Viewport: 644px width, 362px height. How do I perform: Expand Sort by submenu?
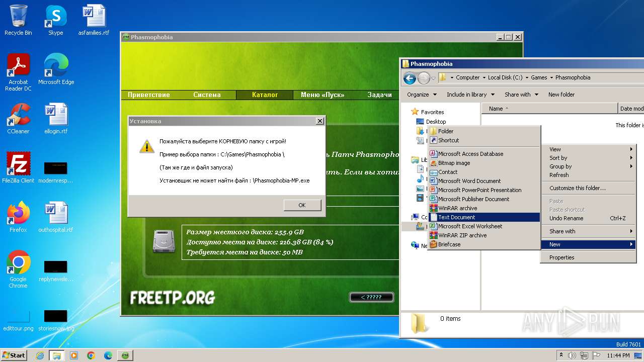click(588, 158)
